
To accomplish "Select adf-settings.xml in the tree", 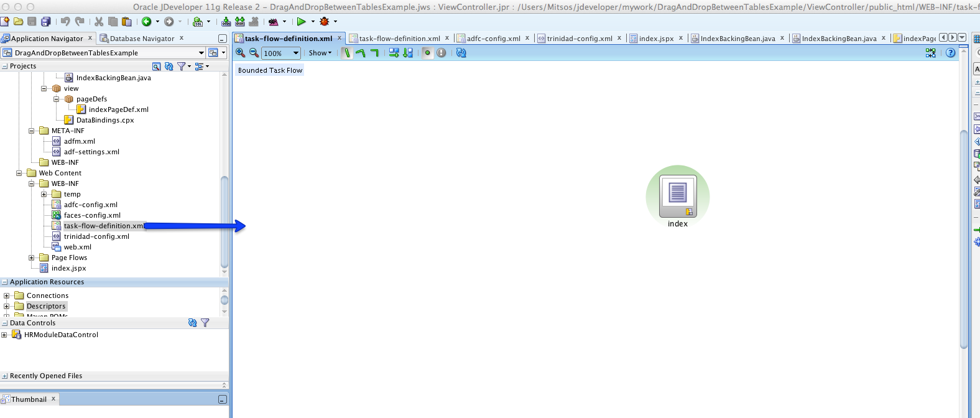I will [x=91, y=152].
